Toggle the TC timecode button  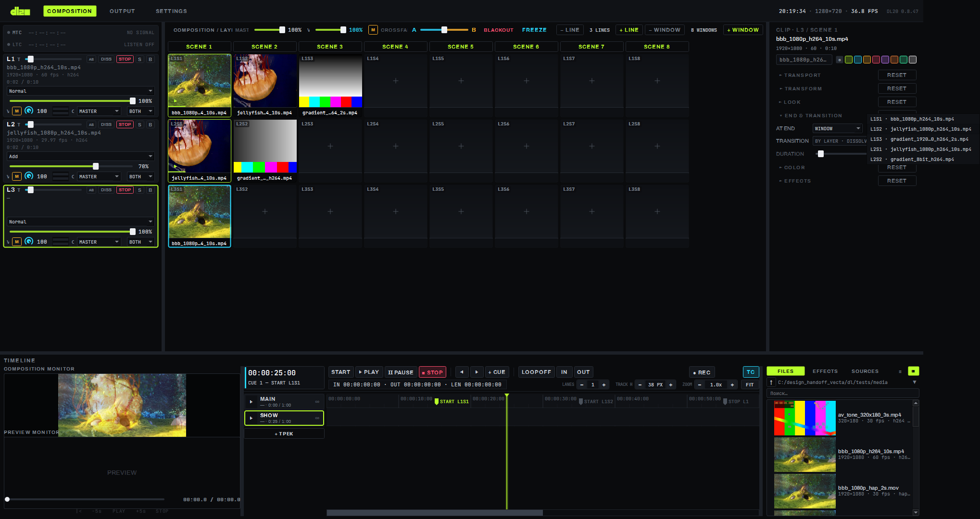(x=751, y=372)
